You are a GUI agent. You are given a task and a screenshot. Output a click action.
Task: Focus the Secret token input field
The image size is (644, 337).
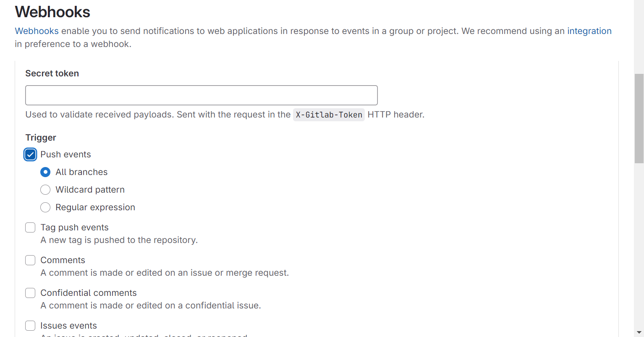coord(202,95)
